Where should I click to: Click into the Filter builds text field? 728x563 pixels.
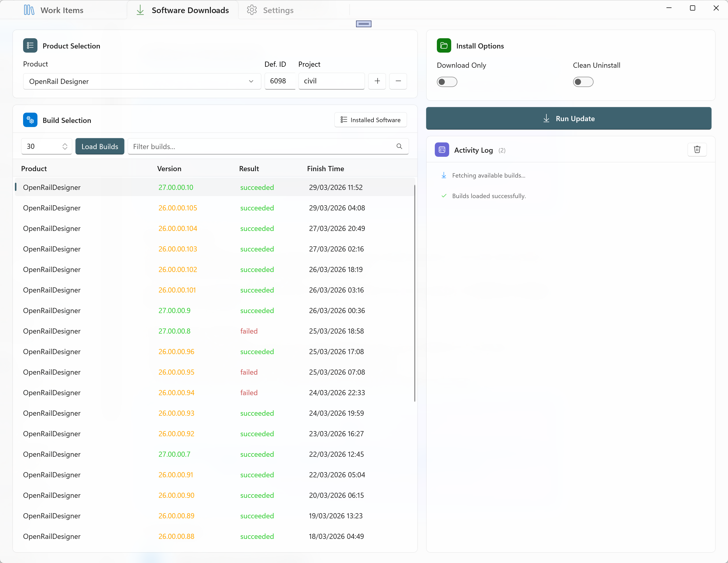pos(262,147)
